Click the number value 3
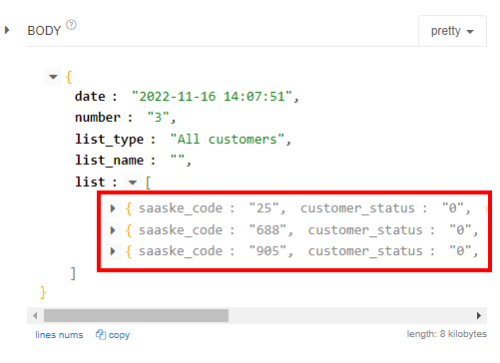 tap(158, 118)
